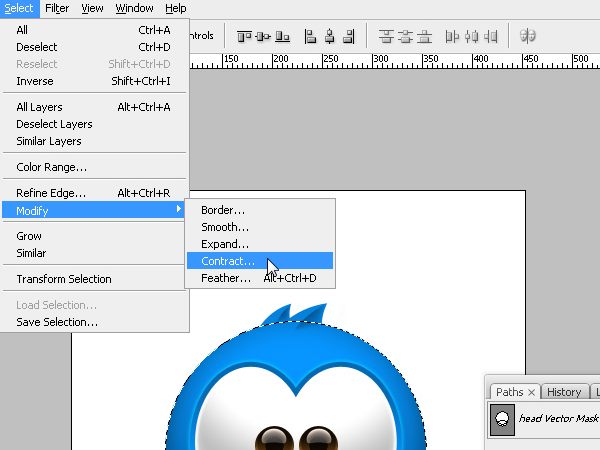Click the Distribute top edges icon
This screenshot has width=600, height=450.
[386, 36]
